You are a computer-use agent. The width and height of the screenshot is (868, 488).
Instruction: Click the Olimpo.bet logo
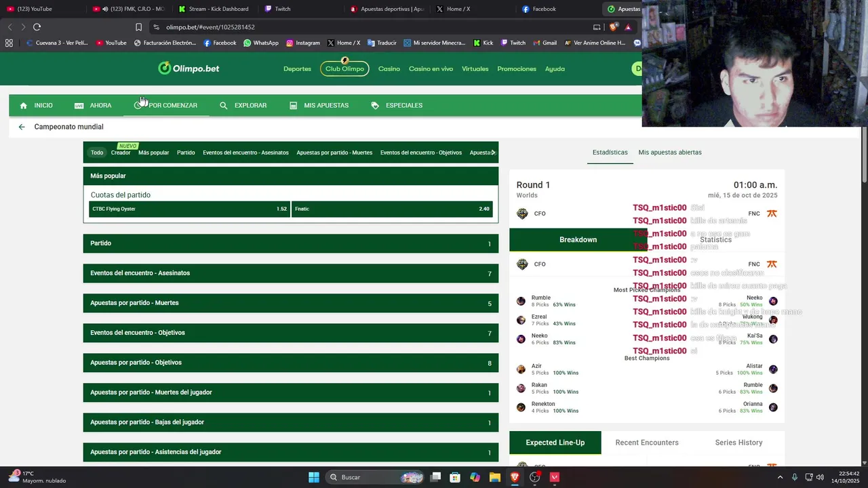coord(189,68)
